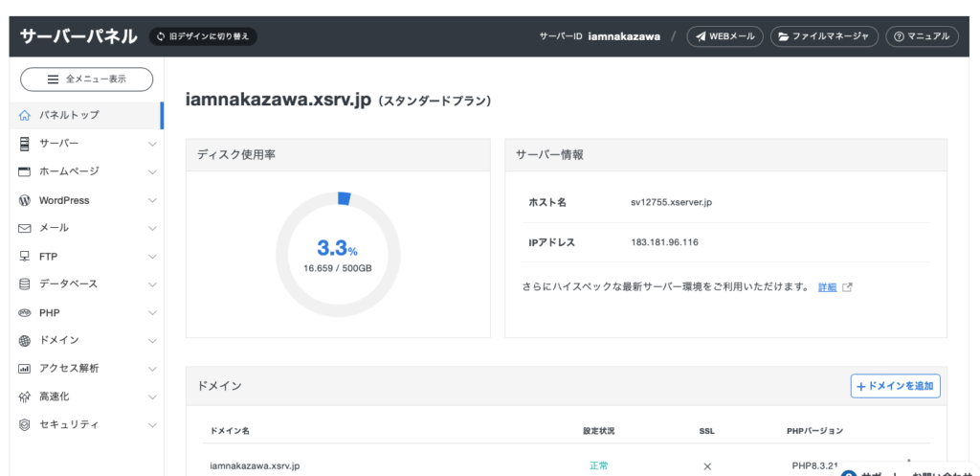Screen dimensions: 980x476
Task: Click the speed-up icon beside 高速化
Action: click(x=24, y=397)
